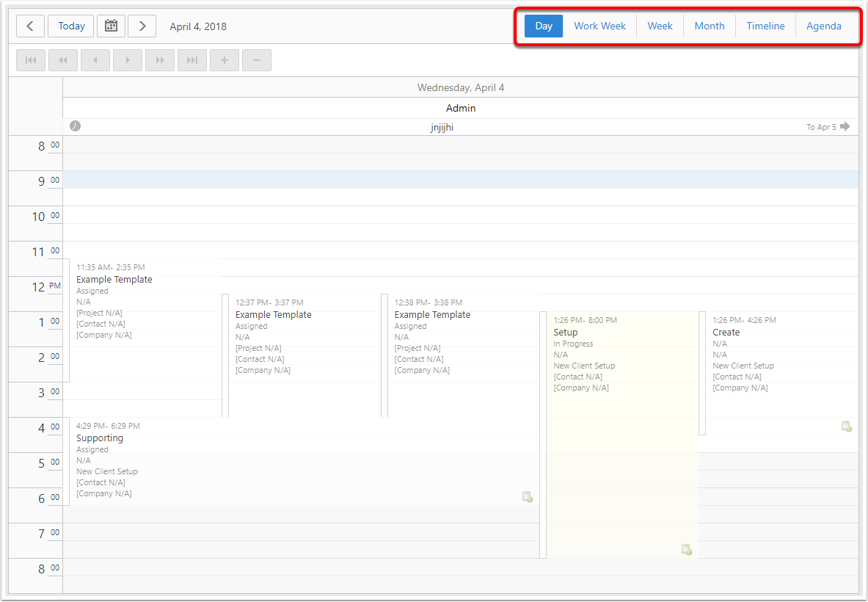Viewport: 868px width, 602px height.
Task: Open the calendar date picker icon
Action: point(111,26)
